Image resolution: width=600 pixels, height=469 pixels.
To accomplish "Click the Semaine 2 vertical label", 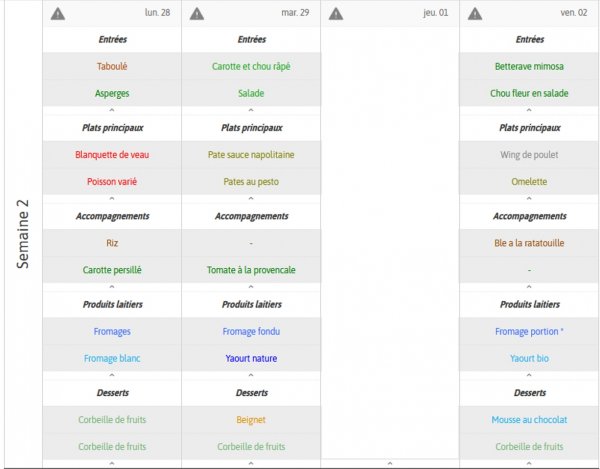I will (x=23, y=234).
